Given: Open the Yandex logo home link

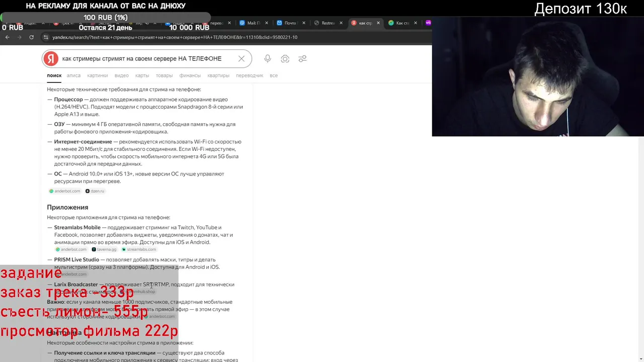Looking at the screenshot, I should tap(50, 59).
